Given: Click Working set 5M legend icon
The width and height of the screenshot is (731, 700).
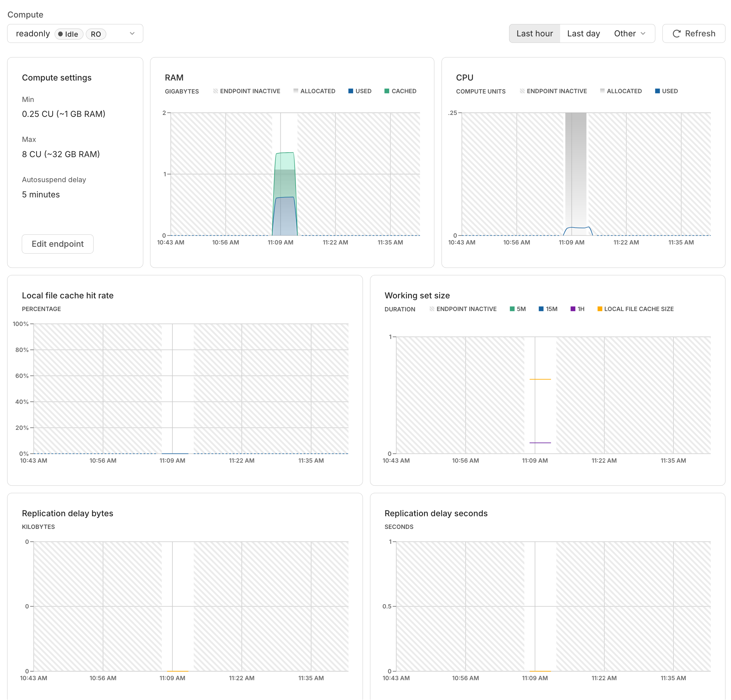Looking at the screenshot, I should tap(512, 309).
